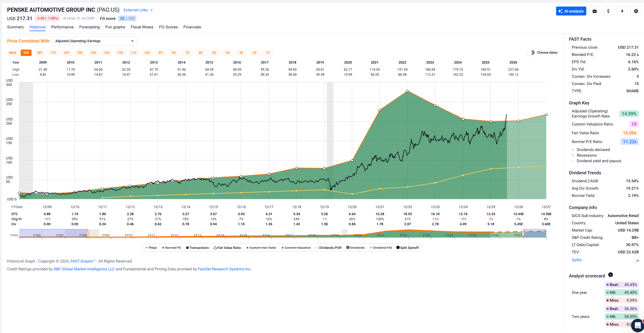644x333 pixels.
Task: Switch to the Summary tab
Action: click(15, 27)
